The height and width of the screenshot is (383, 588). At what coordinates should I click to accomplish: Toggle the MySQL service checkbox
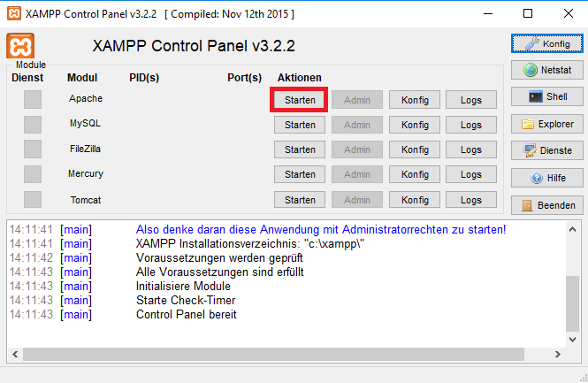[33, 124]
